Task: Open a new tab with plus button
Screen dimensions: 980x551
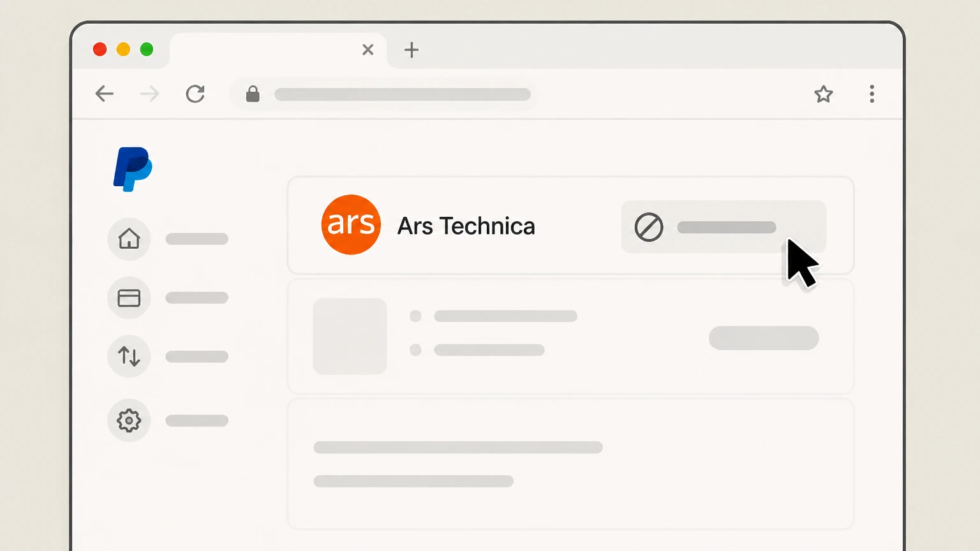Action: (x=412, y=50)
